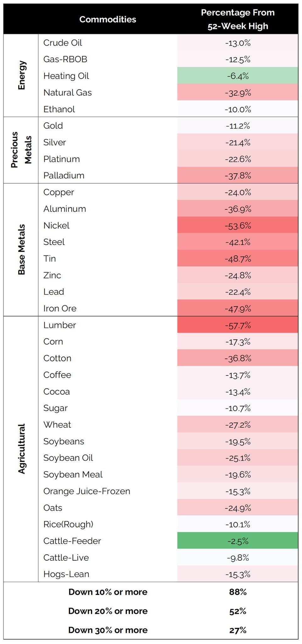
Task: Click the green Heating Oil -6.4% cell
Action: pos(238,75)
